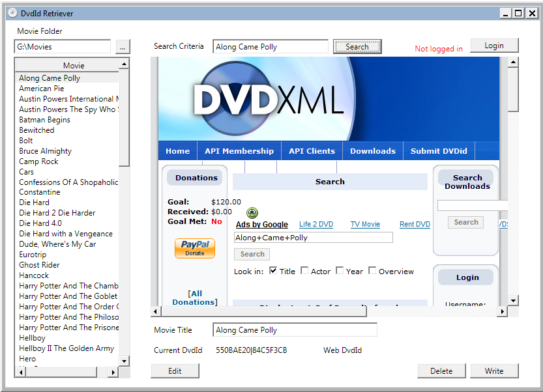Viewport: 543px width, 392px height.
Task: Open the Home tab on DVDXML site
Action: [178, 151]
